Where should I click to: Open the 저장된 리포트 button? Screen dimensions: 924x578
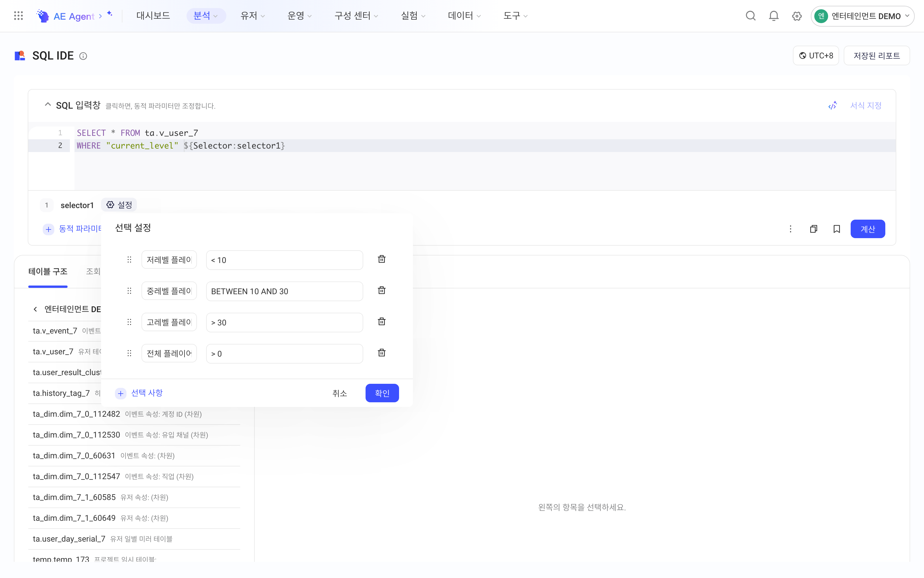point(877,56)
